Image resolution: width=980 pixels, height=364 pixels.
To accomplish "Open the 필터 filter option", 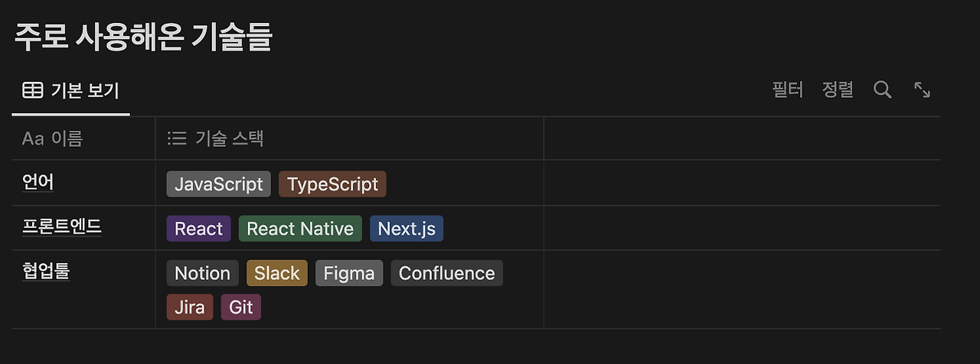I will [788, 90].
